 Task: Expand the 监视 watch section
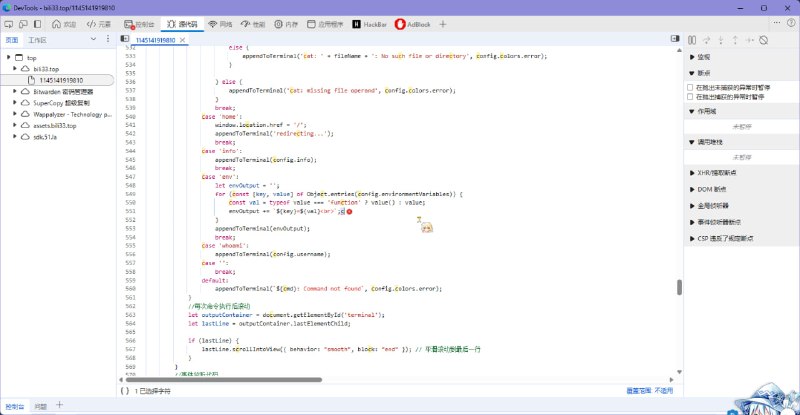point(704,57)
